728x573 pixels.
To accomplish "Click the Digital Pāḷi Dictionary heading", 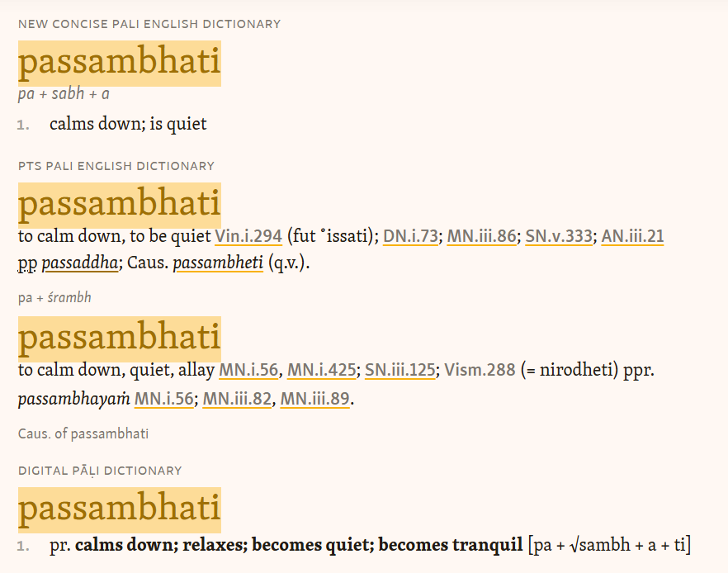I will pyautogui.click(x=100, y=471).
